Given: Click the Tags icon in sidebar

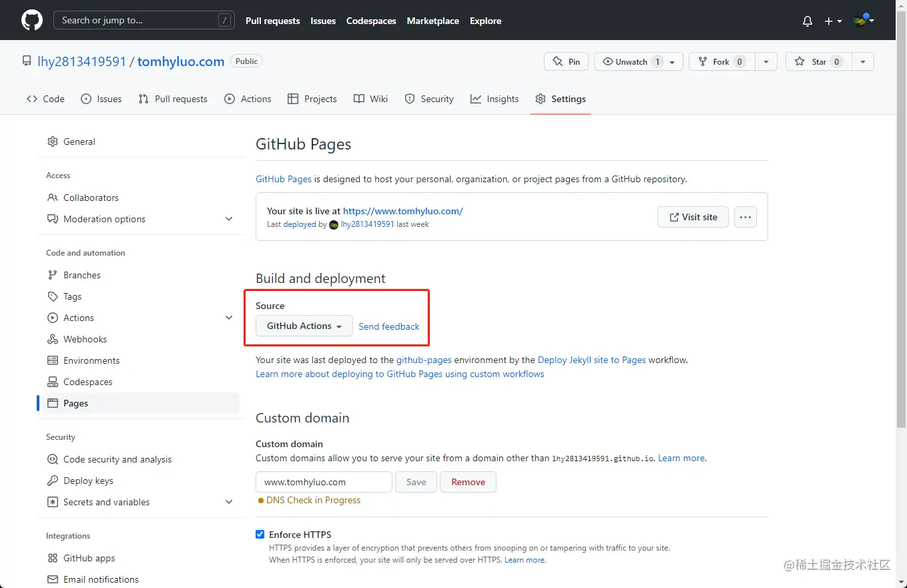Looking at the screenshot, I should coord(53,296).
